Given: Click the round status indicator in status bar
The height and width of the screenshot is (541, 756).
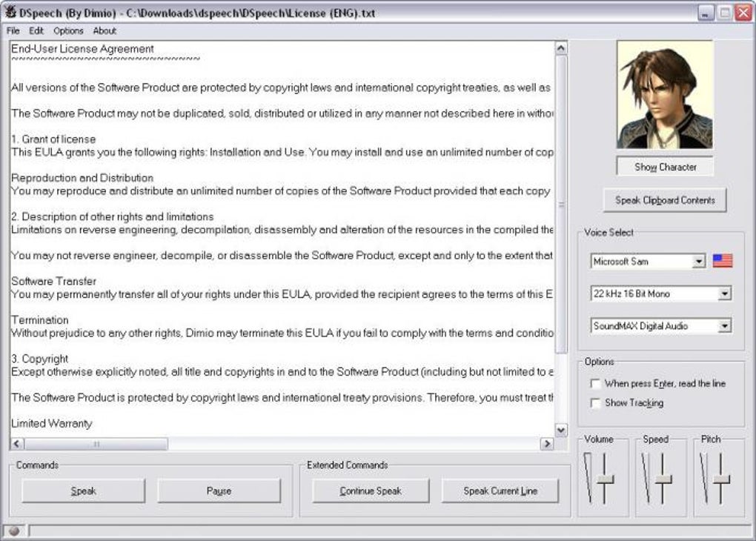Looking at the screenshot, I should click(x=14, y=531).
